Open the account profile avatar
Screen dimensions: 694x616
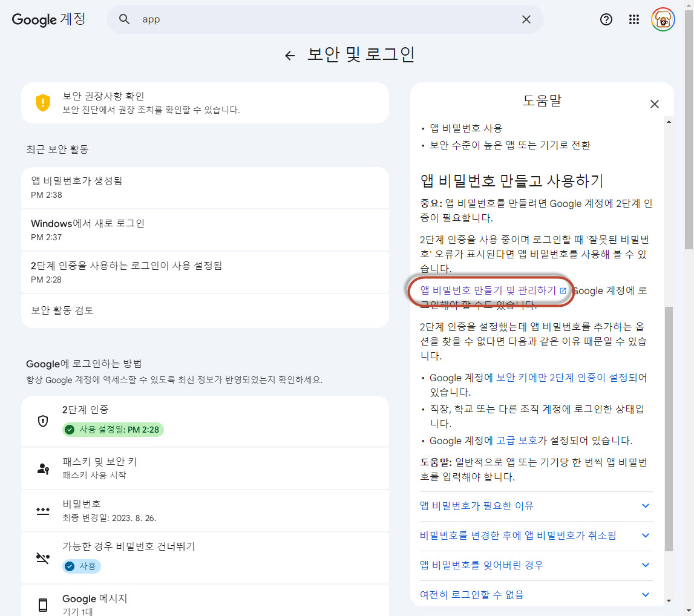point(663,19)
